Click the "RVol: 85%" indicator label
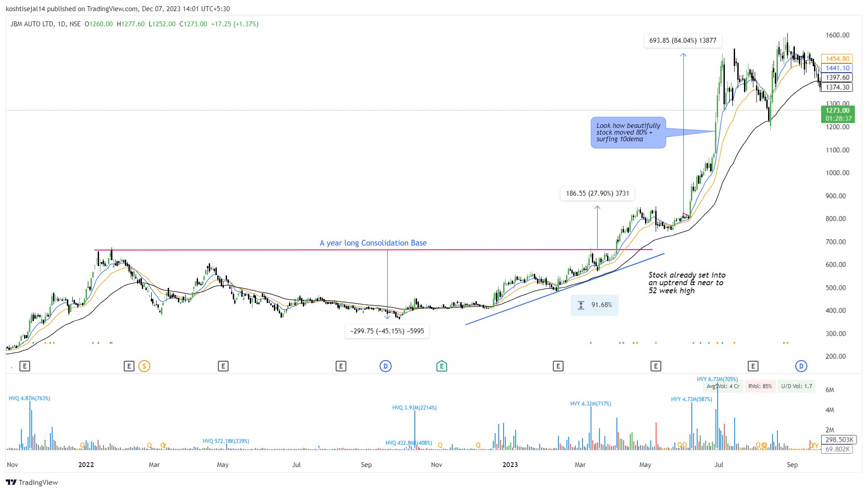This screenshot has width=868, height=492. (x=760, y=386)
